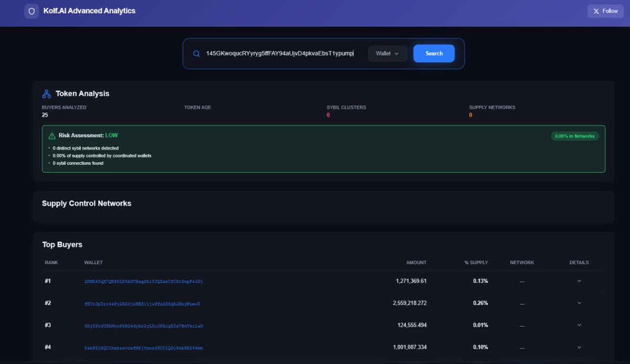The image size is (630, 364).
Task: Click the Follow button
Action: (605, 11)
